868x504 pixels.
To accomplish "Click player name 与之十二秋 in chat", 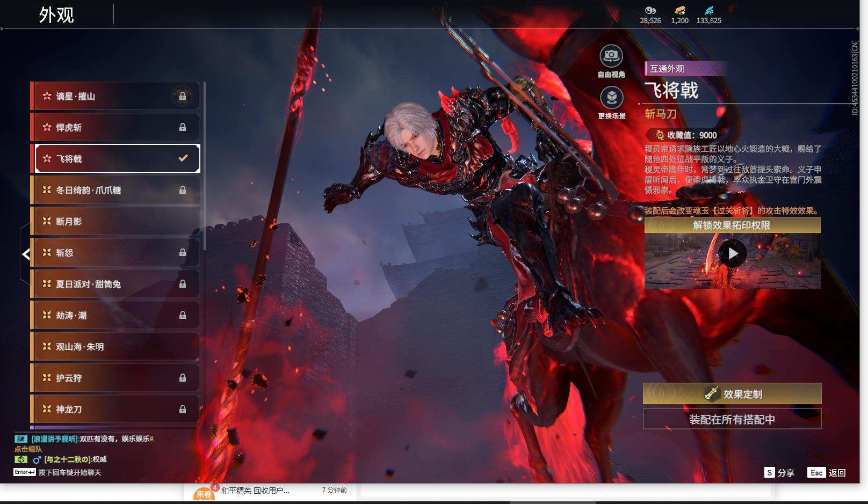I will [x=67, y=459].
